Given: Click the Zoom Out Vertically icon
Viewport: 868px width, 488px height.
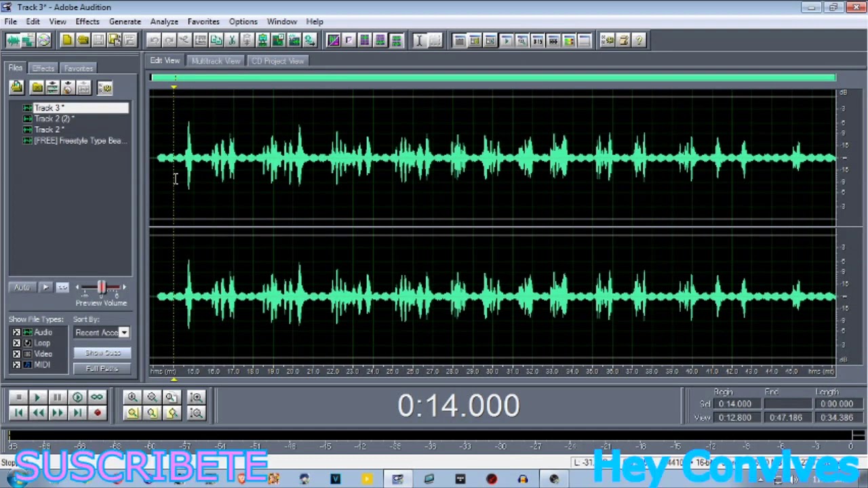Looking at the screenshot, I should pos(196,413).
